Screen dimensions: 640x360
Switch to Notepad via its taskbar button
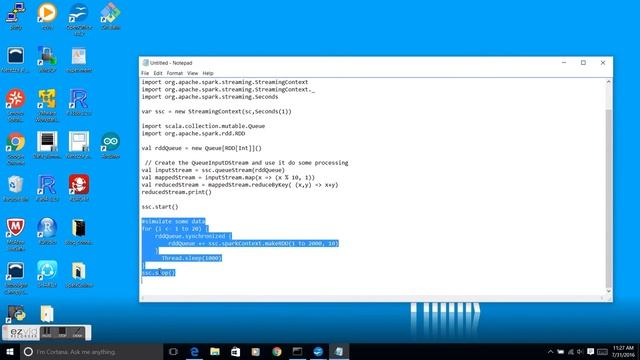[x=339, y=351]
